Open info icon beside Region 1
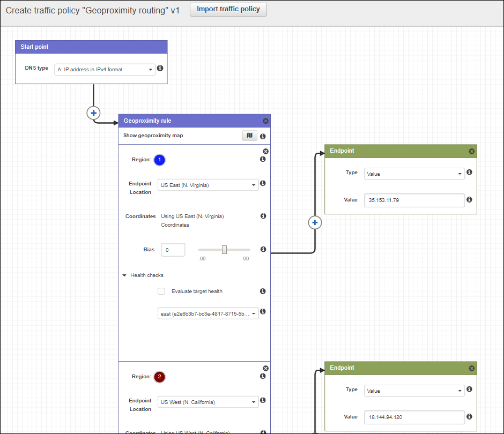 263,159
